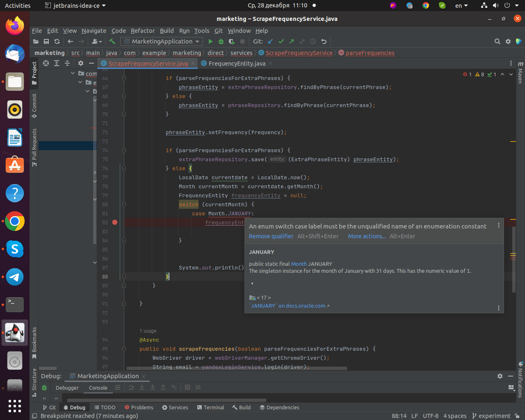Toggle the Structure tool window
The width and height of the screenshot is (525, 420).
[34, 382]
